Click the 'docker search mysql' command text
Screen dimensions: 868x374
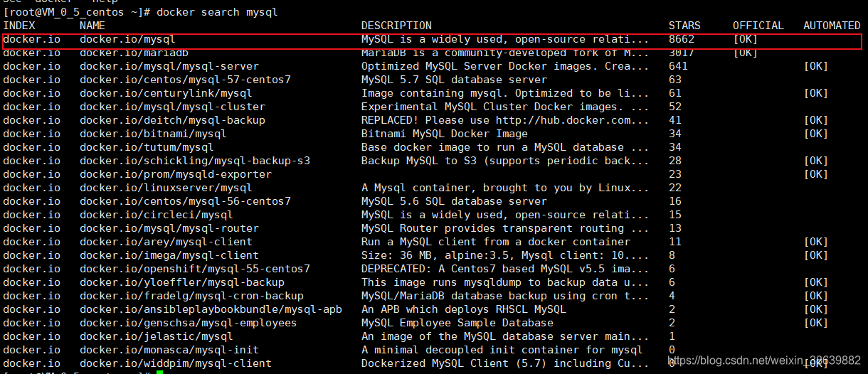(x=217, y=12)
